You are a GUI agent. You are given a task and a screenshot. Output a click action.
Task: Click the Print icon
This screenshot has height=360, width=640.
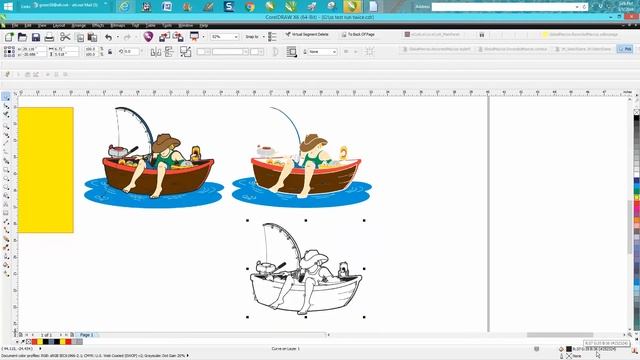tap(49, 38)
